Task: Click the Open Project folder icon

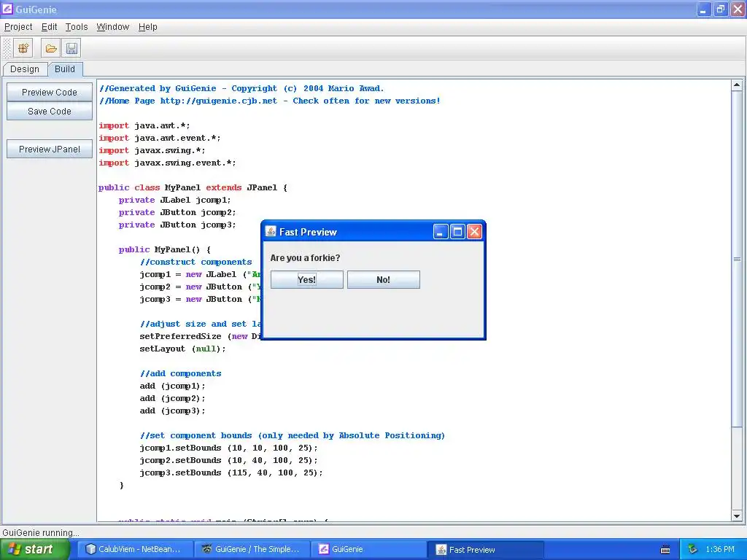Action: coord(50,48)
